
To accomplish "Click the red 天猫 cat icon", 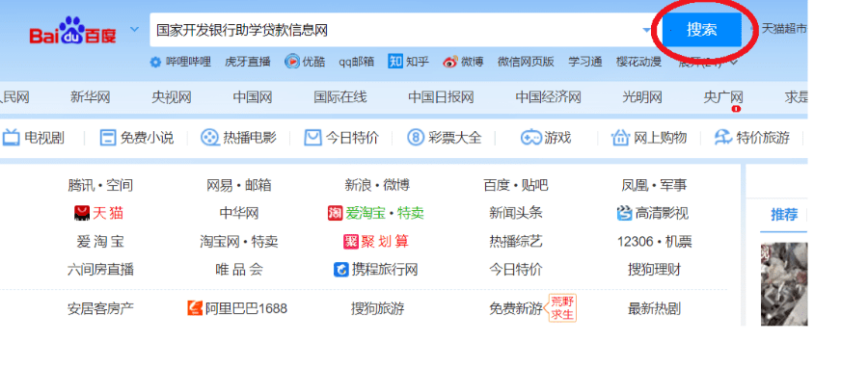I will (x=82, y=213).
